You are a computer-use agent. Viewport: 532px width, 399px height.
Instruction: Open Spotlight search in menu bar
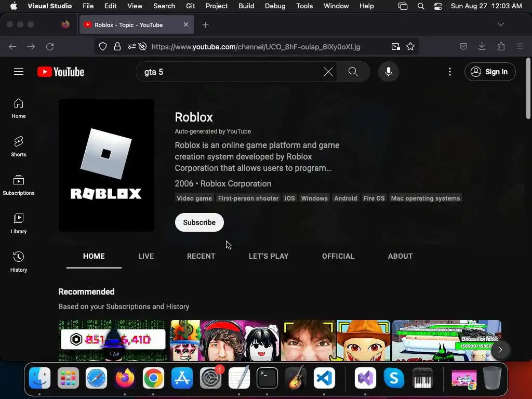[x=421, y=6]
